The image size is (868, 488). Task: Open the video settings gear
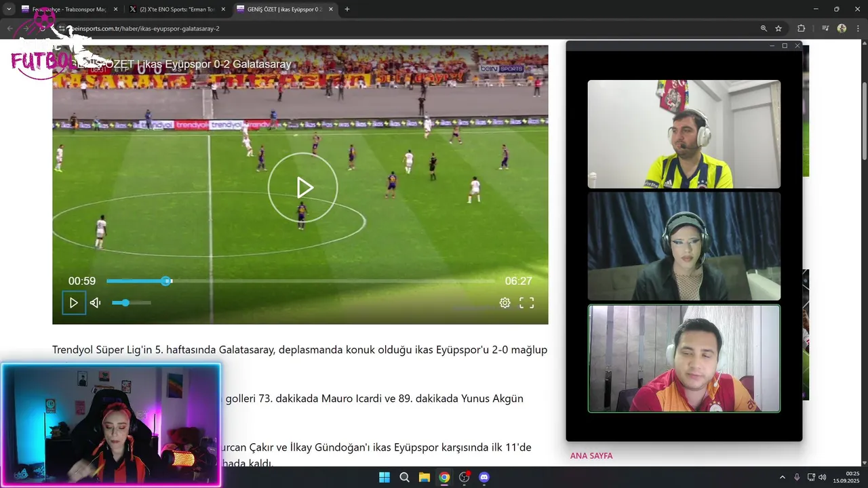505,303
